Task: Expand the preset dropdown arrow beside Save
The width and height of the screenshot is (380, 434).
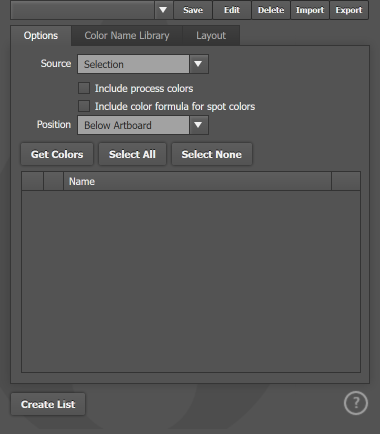Action: (x=163, y=10)
